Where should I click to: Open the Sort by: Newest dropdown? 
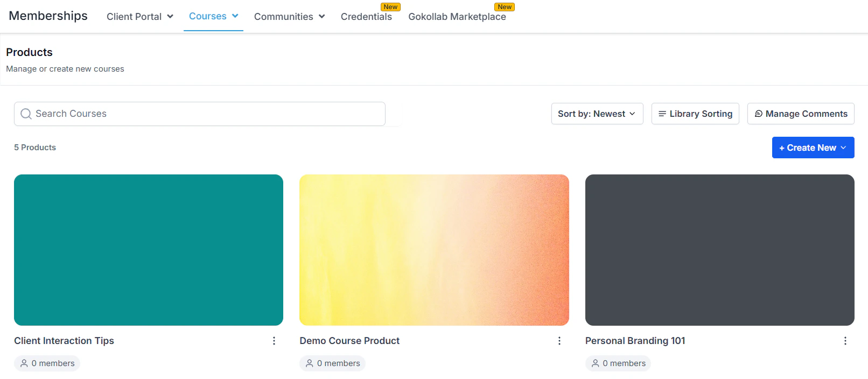597,114
